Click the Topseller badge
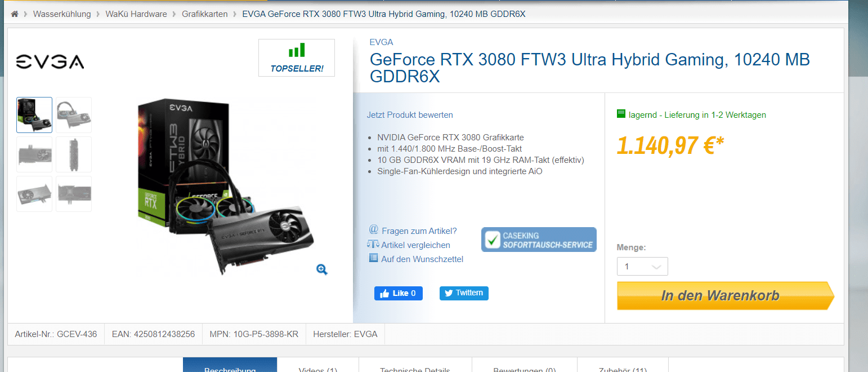The image size is (868, 372). click(297, 57)
